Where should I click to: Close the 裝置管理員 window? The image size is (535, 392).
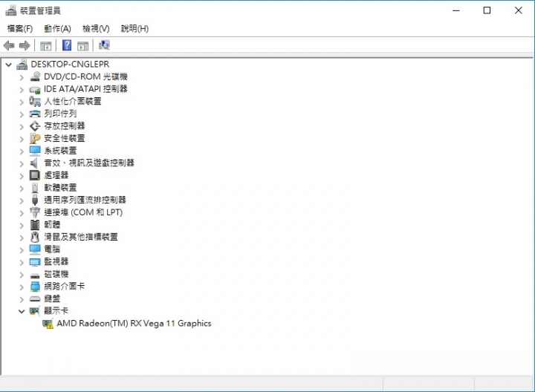(519, 10)
